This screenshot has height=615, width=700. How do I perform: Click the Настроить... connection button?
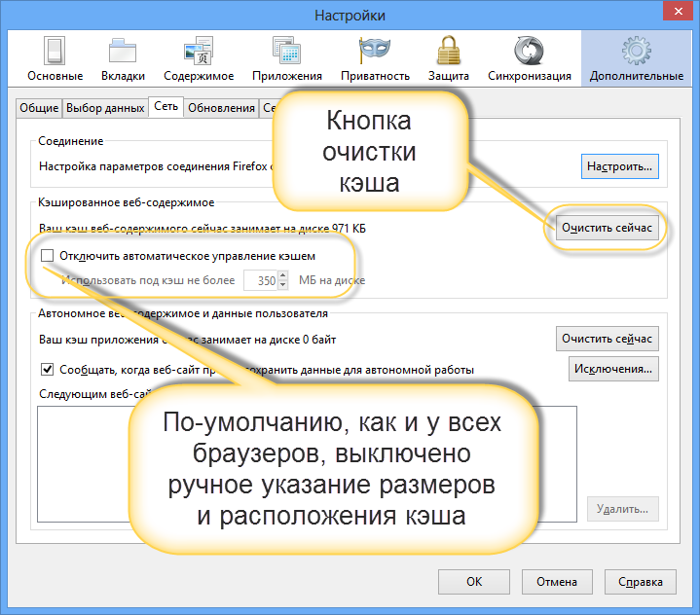619,166
